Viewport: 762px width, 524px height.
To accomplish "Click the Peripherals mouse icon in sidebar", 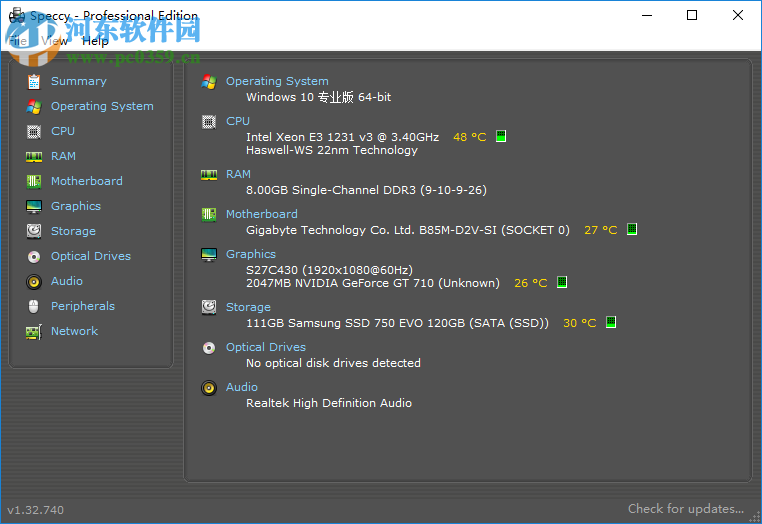I will coord(34,306).
